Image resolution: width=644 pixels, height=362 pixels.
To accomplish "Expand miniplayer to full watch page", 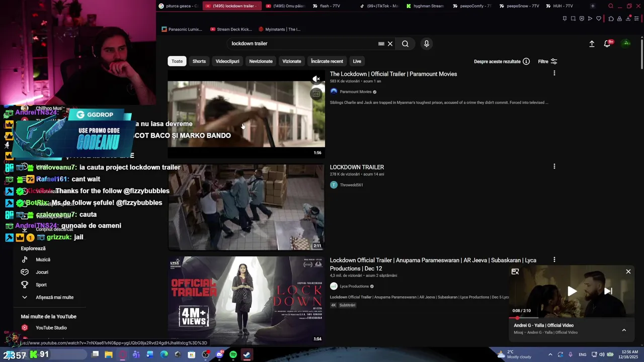I will click(515, 271).
